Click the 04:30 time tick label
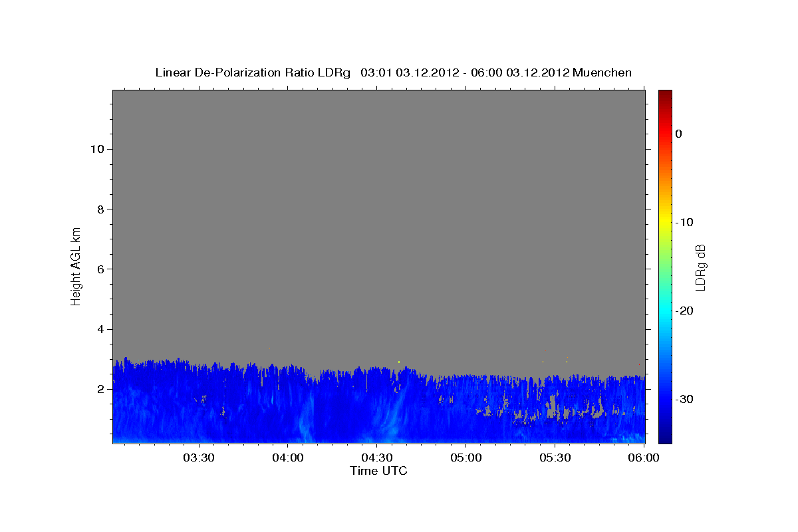 point(377,458)
